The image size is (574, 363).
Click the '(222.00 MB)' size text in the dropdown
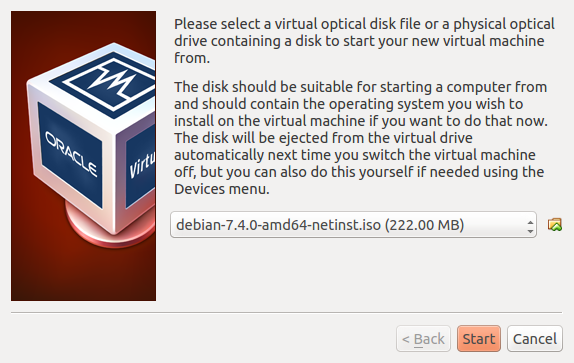424,225
